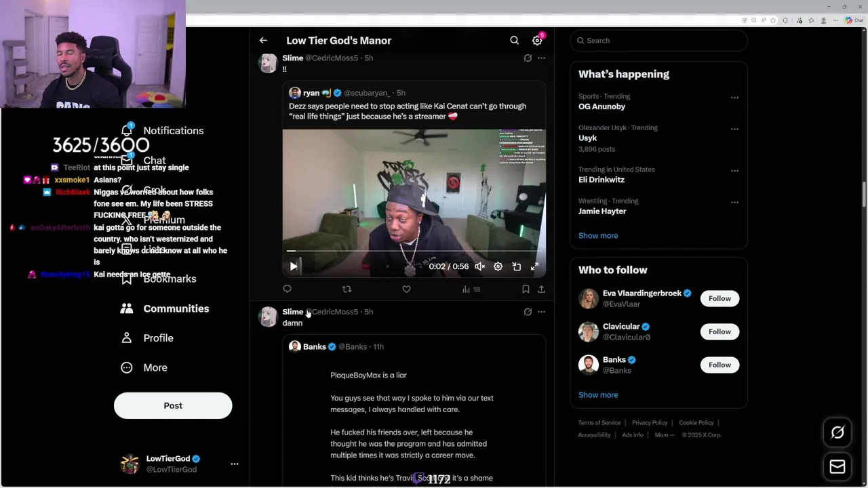The image size is (868, 488).
Task: Open the floating Grok button
Action: pyautogui.click(x=837, y=432)
